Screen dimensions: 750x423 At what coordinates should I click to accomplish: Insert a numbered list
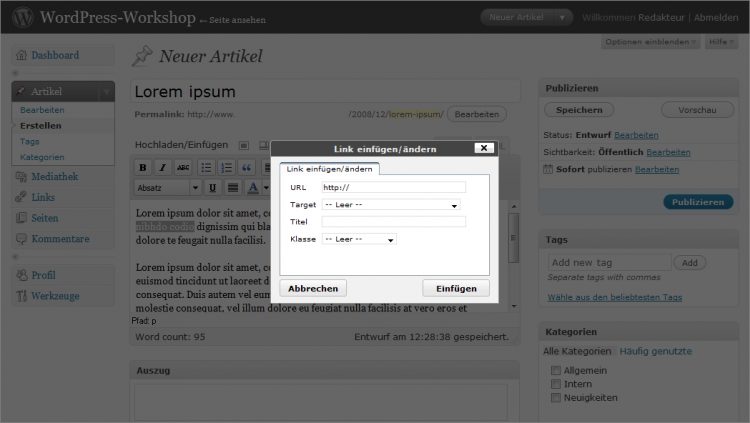point(227,167)
